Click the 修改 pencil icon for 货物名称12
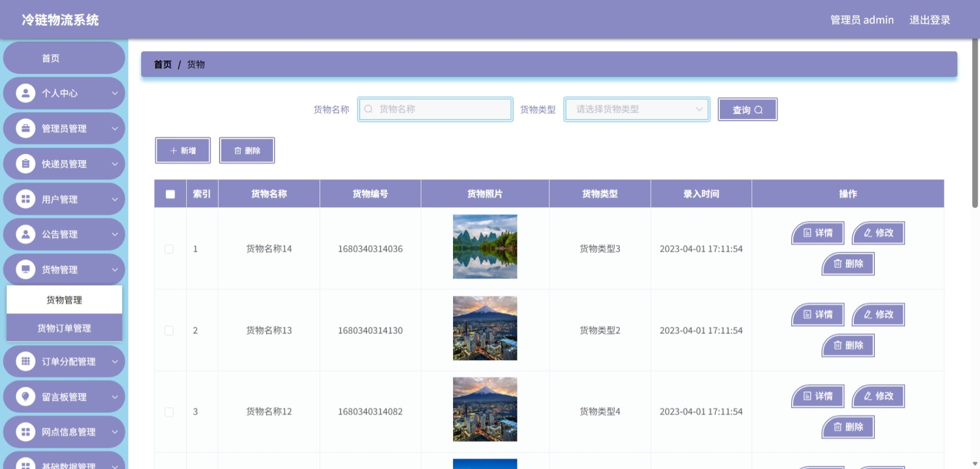Viewport: 980px width, 469px height. coord(868,396)
